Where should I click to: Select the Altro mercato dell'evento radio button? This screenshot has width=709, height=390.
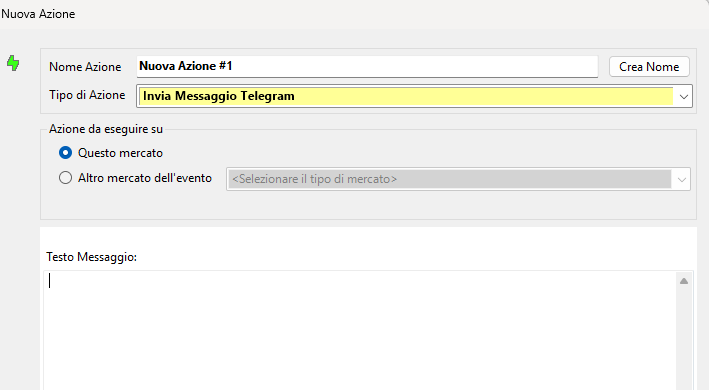pyautogui.click(x=66, y=178)
